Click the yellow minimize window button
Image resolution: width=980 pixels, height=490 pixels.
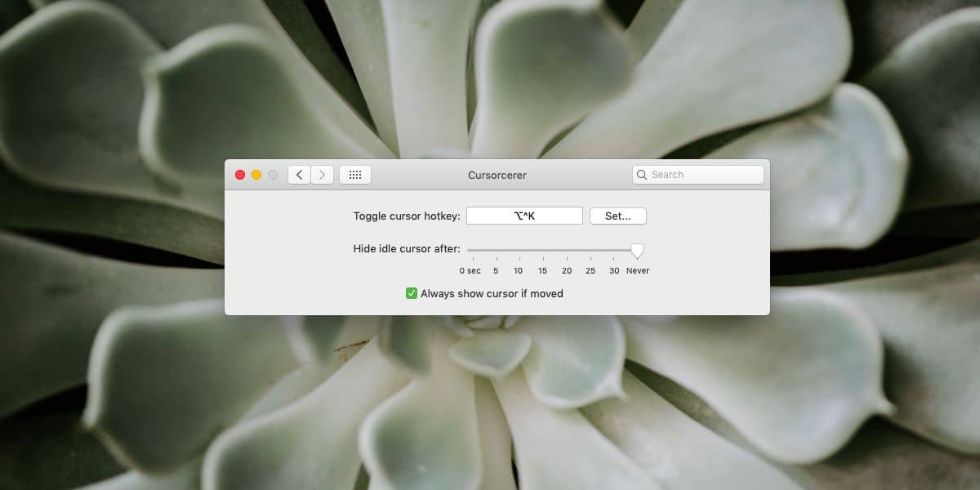pos(255,174)
